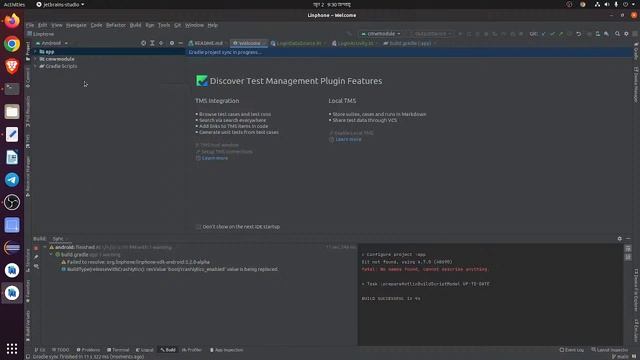Open the Android project view dropdown
Image resolution: width=640 pixels, height=360 pixels.
(x=51, y=43)
